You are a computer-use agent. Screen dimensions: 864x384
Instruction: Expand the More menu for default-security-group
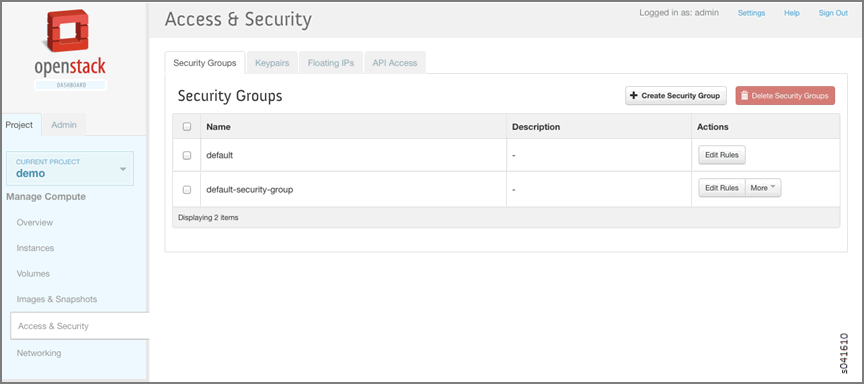click(x=763, y=188)
